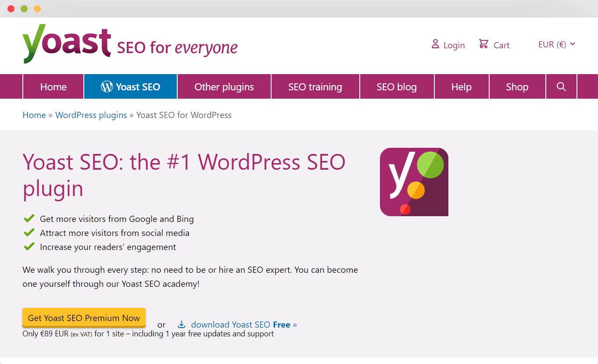Open the Help menu item
598x364 pixels.
pos(462,86)
